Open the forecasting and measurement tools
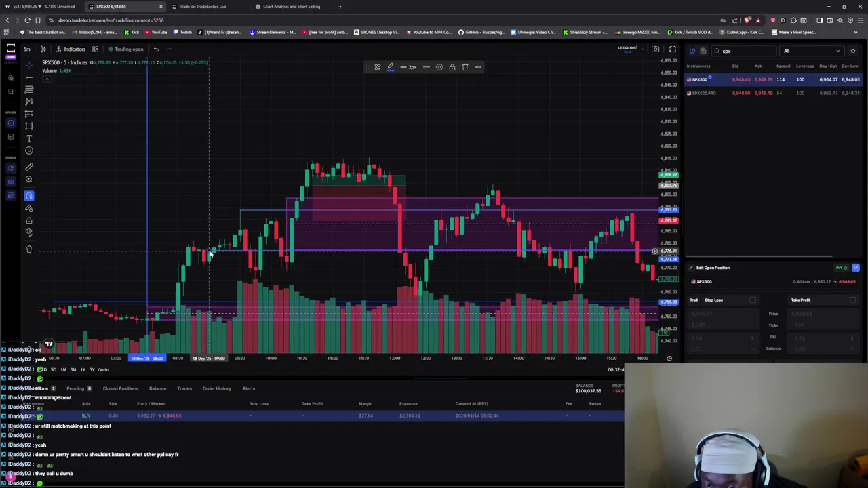 pyautogui.click(x=29, y=114)
